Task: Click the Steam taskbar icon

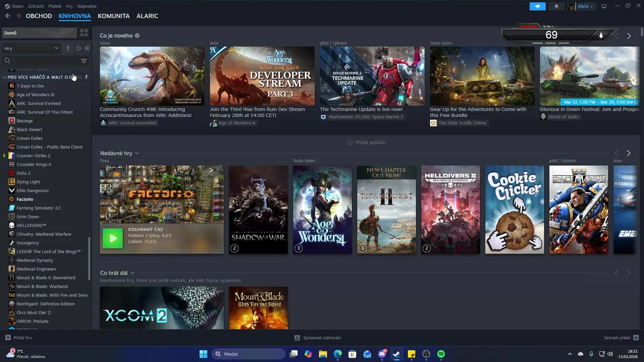Action: click(396, 354)
